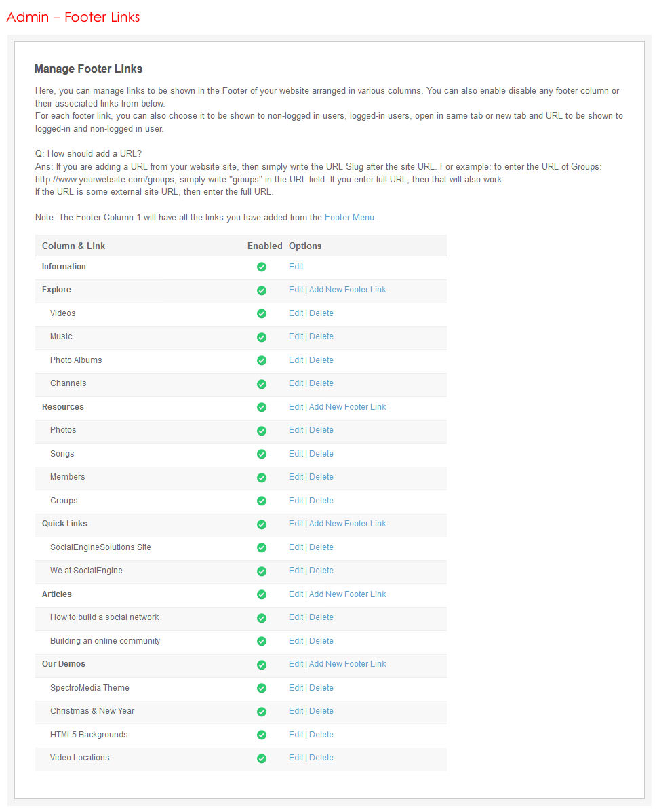The height and width of the screenshot is (812, 657).
Task: Click enabled icon for Building an online community
Action: click(x=262, y=642)
